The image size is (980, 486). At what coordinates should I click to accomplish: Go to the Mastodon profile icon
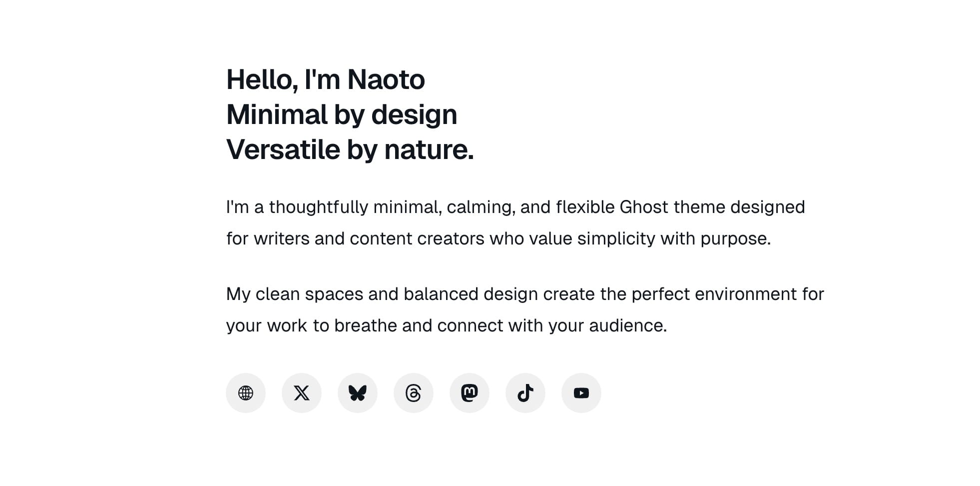click(x=470, y=393)
